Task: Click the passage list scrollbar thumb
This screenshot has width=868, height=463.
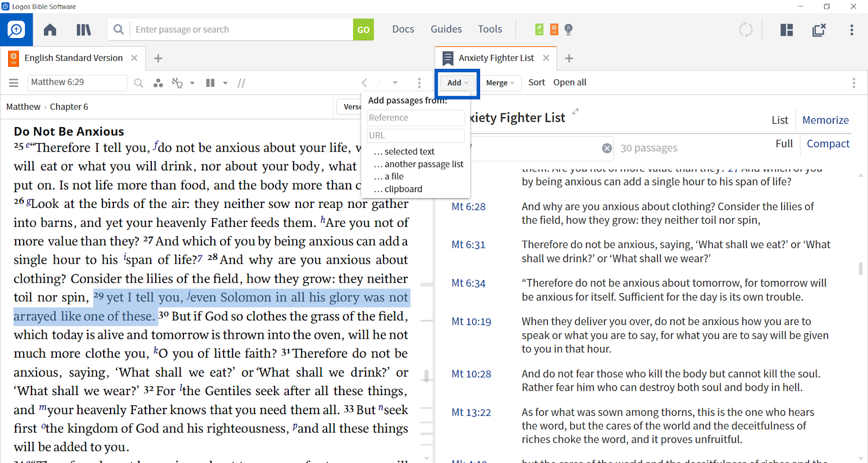Action: [860, 269]
